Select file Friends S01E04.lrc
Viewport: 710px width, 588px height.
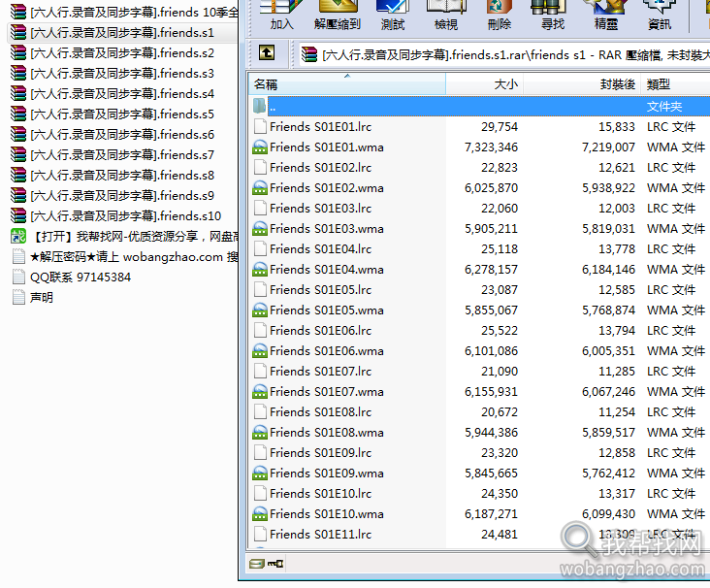click(x=321, y=249)
